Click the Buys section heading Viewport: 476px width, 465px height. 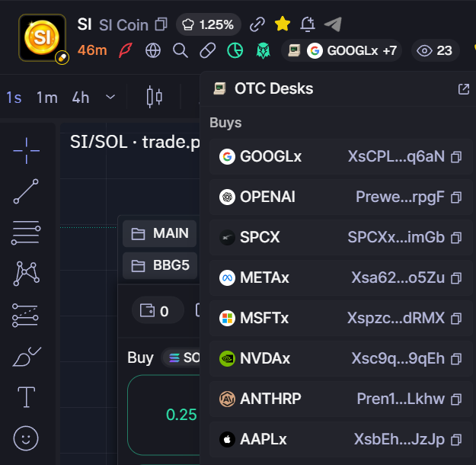(225, 123)
